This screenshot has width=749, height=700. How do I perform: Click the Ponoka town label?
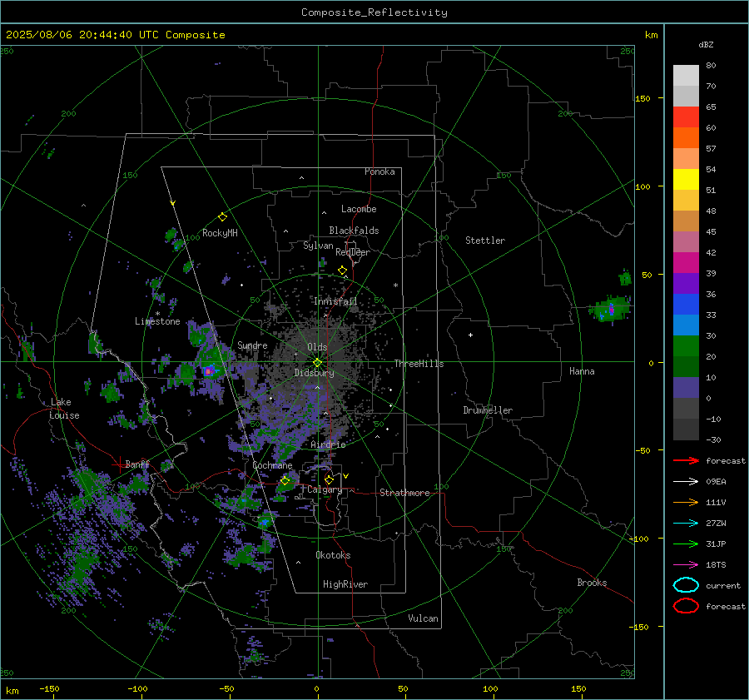click(379, 171)
